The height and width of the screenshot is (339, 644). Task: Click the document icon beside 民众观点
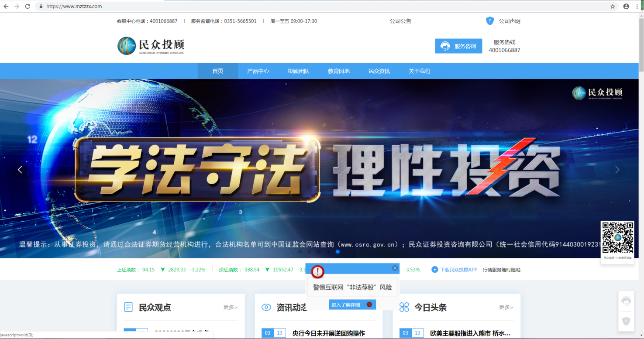click(129, 308)
